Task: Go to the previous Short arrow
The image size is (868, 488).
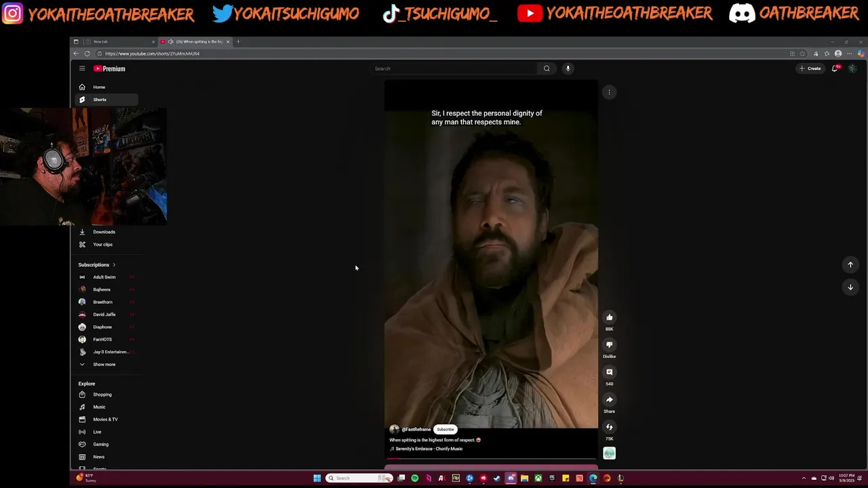Action: coord(850,265)
